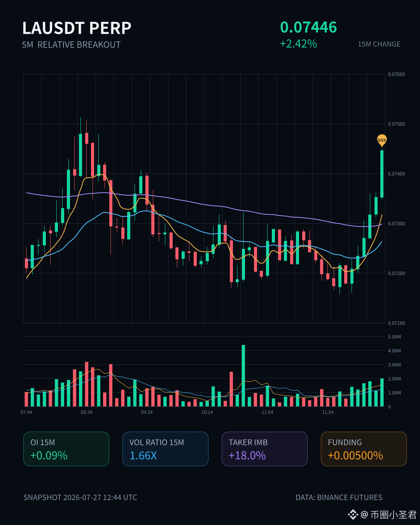The height and width of the screenshot is (525, 420).
Task: Click the 0.07500 price axis label
Action: coord(396,124)
